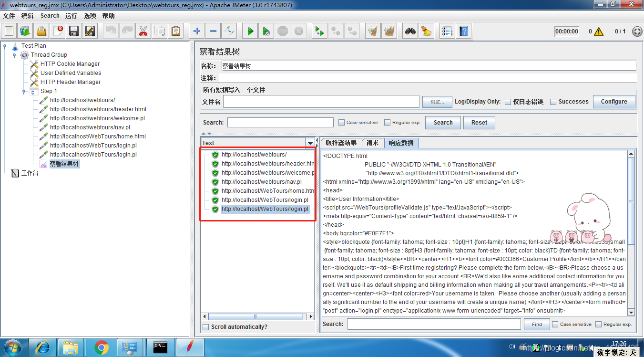644x357 pixels.
Task: Check Regular exp. beside top Search field
Action: pyautogui.click(x=387, y=123)
